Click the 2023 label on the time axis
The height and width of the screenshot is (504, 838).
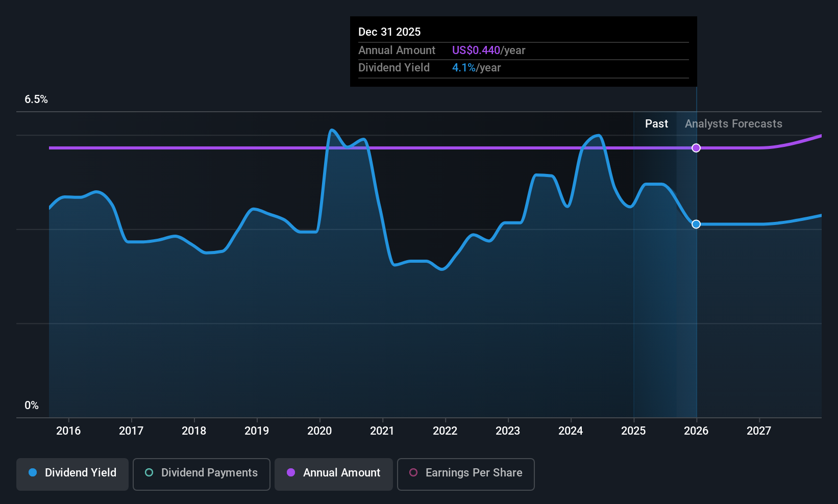(x=508, y=431)
